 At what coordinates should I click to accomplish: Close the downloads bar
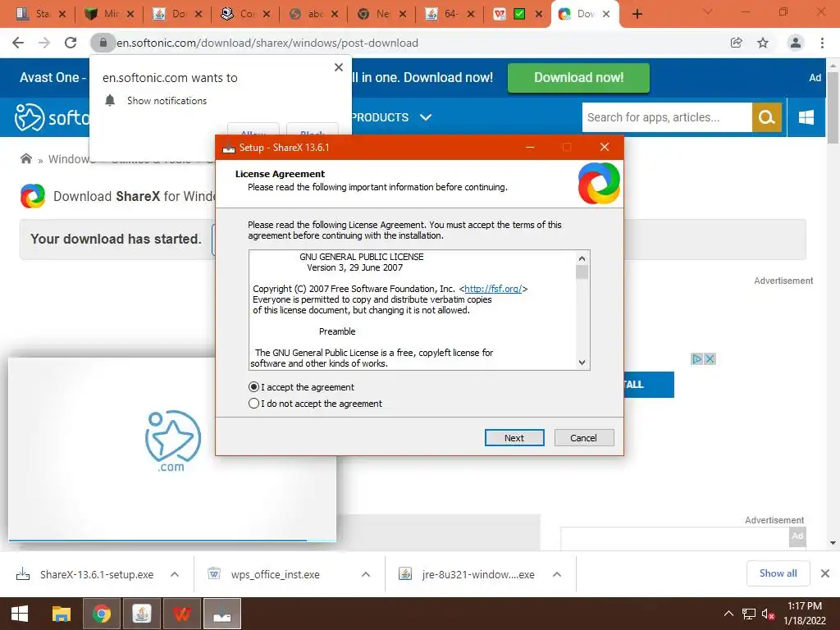[825, 573]
